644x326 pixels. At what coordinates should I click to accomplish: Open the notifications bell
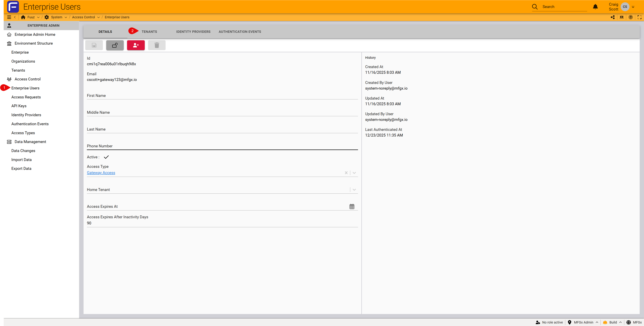(595, 7)
